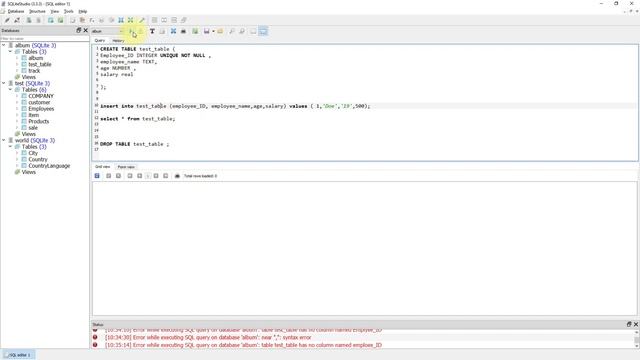This screenshot has height=360, width=640.
Task: Click the green create view icon in editor toolbar
Action: coord(195,31)
